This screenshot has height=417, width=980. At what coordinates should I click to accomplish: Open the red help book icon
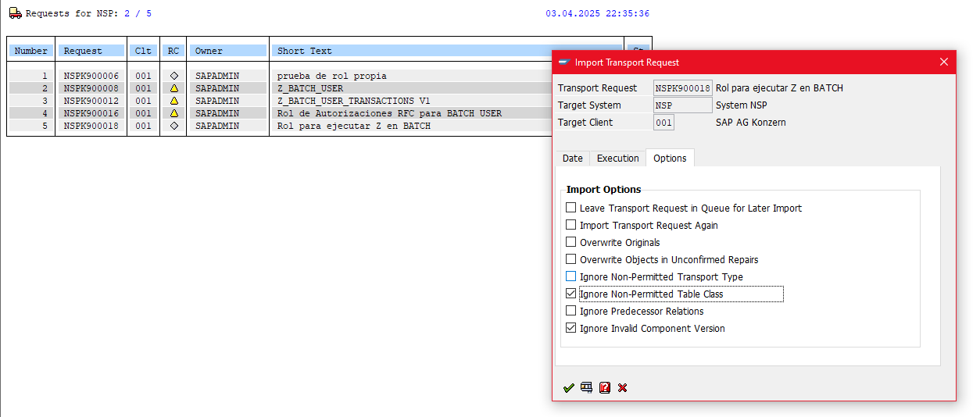[605, 387]
